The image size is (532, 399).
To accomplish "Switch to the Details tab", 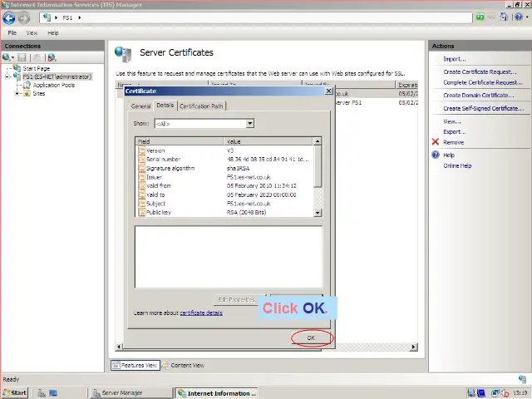I will (x=165, y=106).
